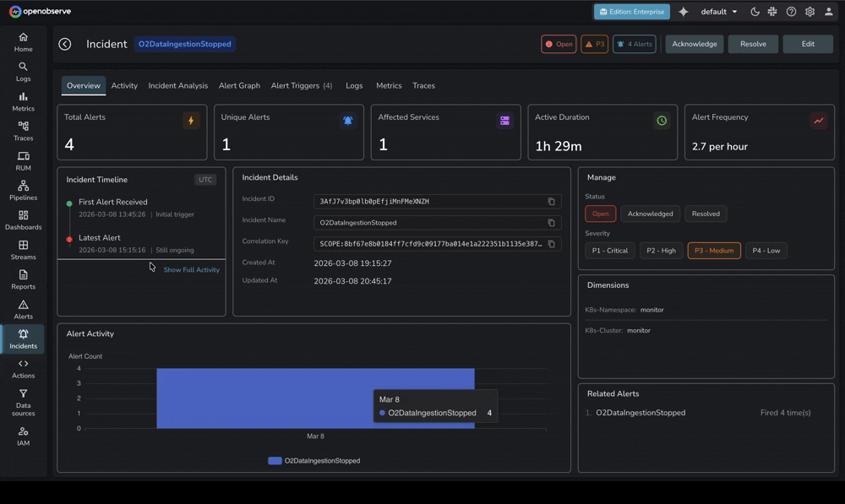This screenshot has width=845, height=504.
Task: Open the user profile icon
Action: point(827,11)
